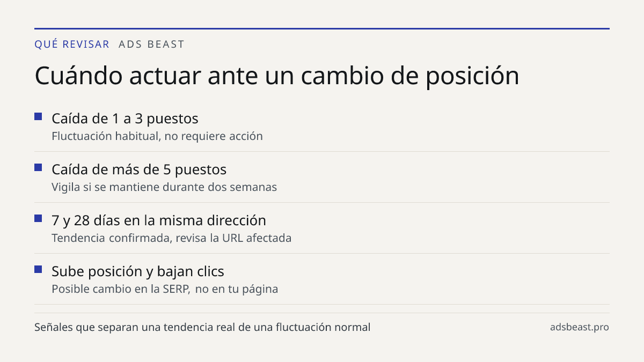Click the text Posible cambio en la SERP
The height and width of the screenshot is (362, 644).
click(x=121, y=289)
